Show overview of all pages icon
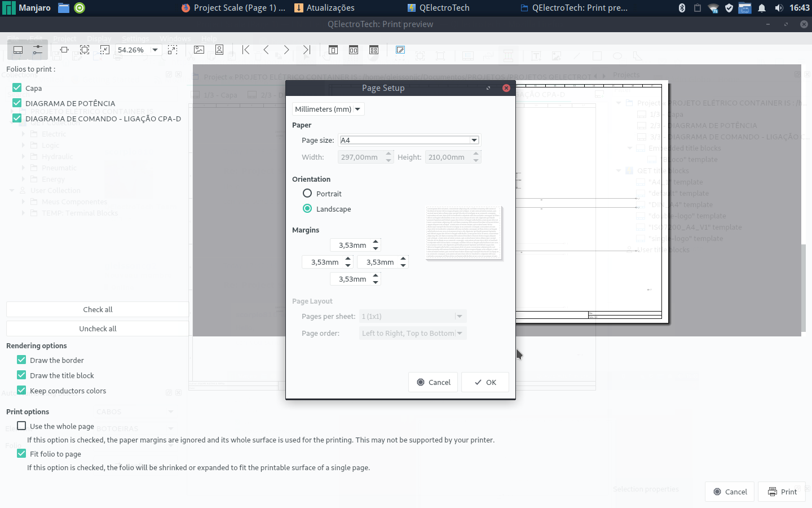Image resolution: width=812 pixels, height=508 pixels. [x=374, y=50]
